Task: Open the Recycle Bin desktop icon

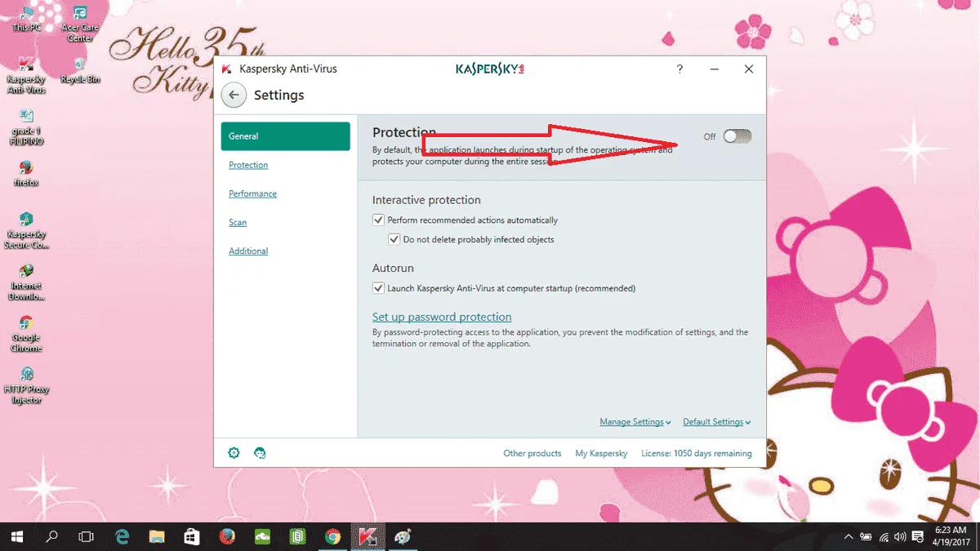Action: point(80,70)
